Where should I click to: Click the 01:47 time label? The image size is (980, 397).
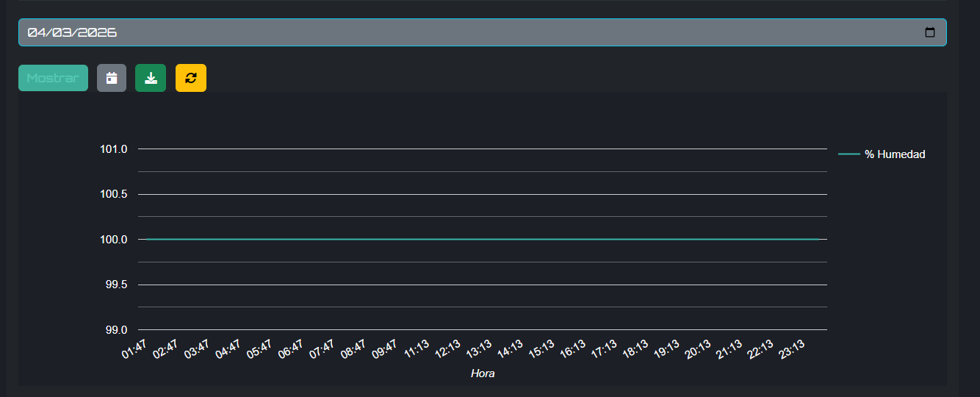134,348
